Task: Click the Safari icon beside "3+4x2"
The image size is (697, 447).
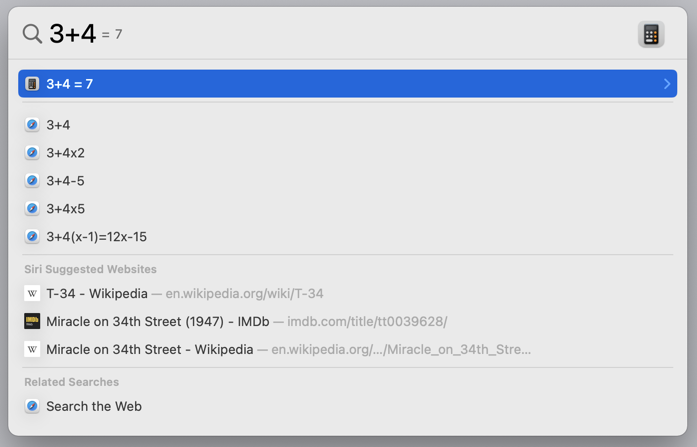Action: click(32, 153)
